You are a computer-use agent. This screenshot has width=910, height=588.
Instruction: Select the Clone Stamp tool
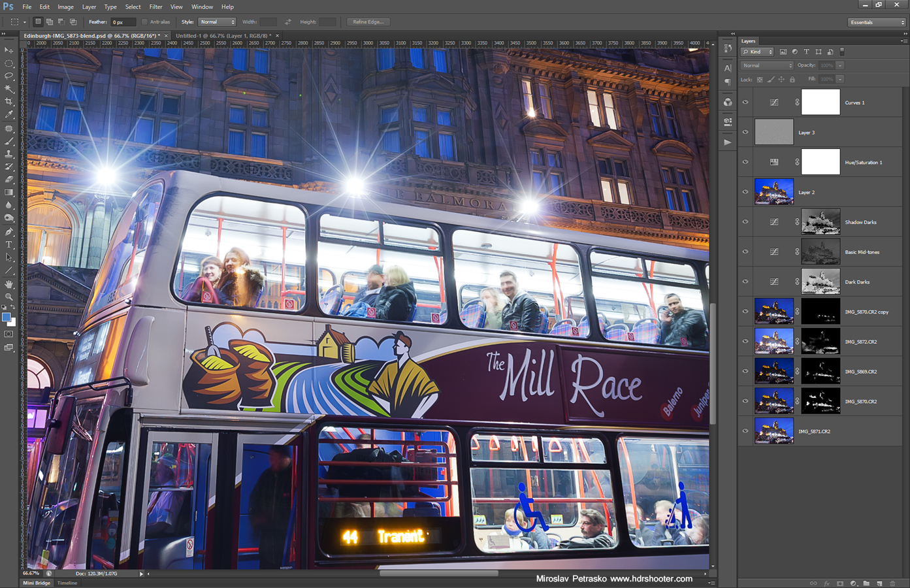(x=8, y=154)
